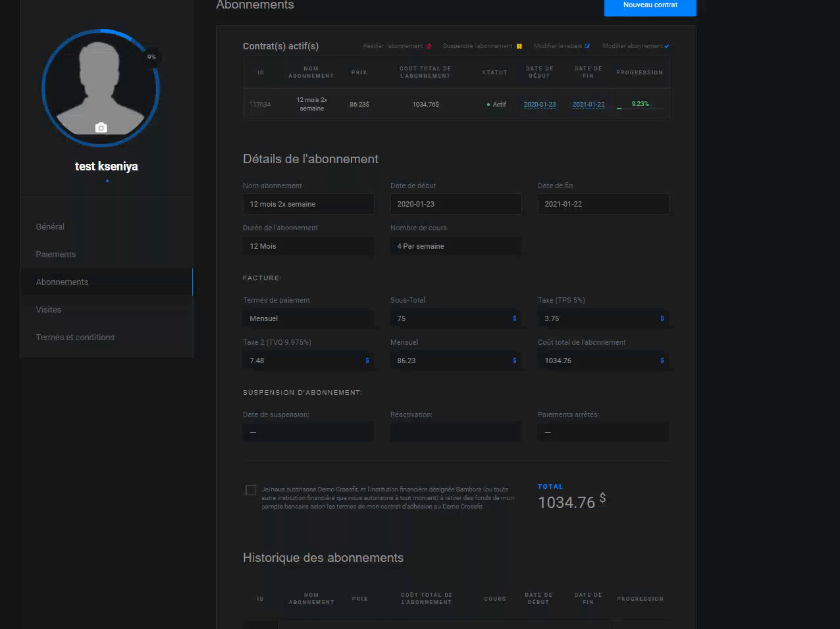Click the dollar icon in Sous-Total field

pyautogui.click(x=514, y=318)
